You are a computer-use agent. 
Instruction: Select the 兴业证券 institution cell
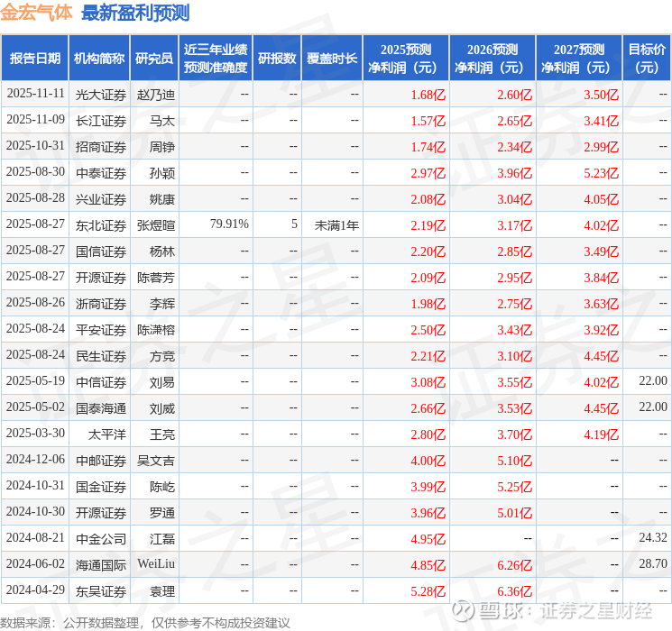pyautogui.click(x=101, y=199)
